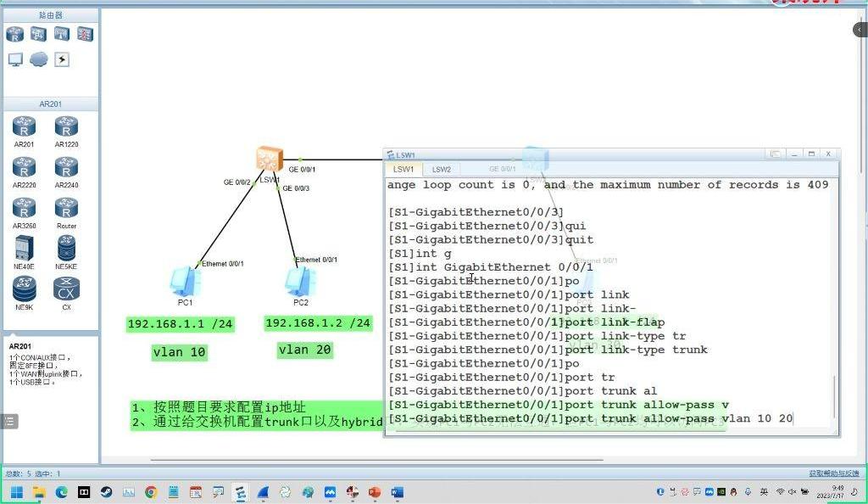
Task: Click the vlan 10 label
Action: pos(180,352)
